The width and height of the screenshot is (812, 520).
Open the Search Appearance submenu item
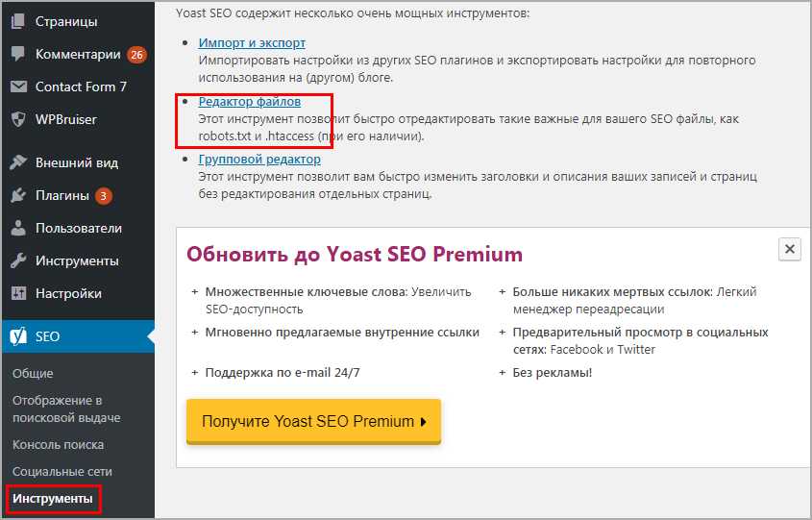[65, 409]
